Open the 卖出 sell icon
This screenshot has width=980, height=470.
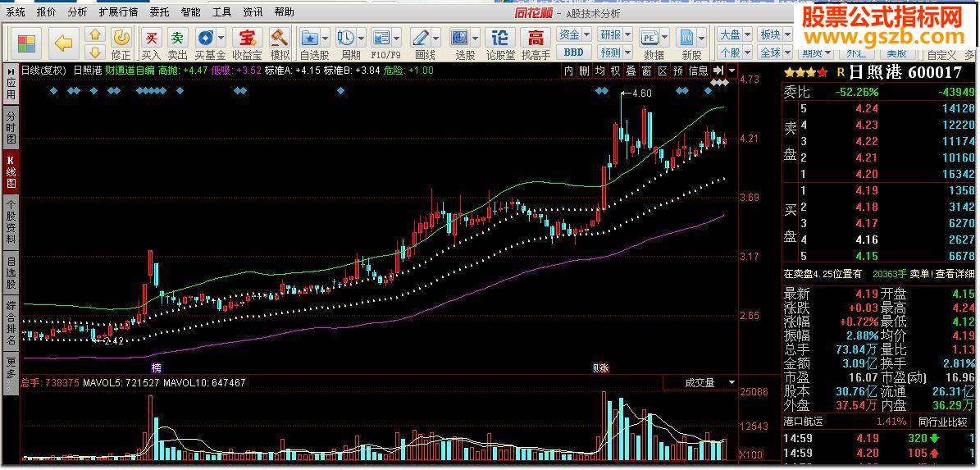(x=178, y=38)
